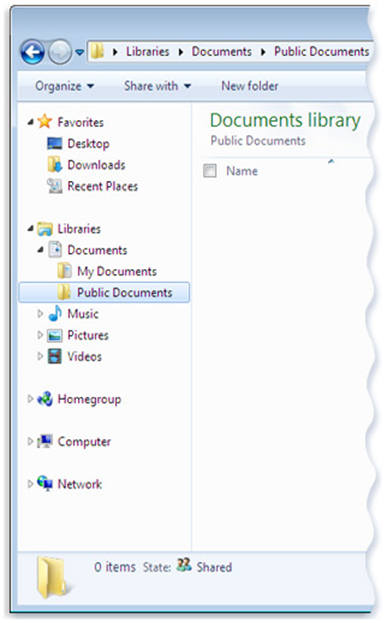The width and height of the screenshot is (387, 623).
Task: Open My Documents in the tree
Action: click(117, 271)
